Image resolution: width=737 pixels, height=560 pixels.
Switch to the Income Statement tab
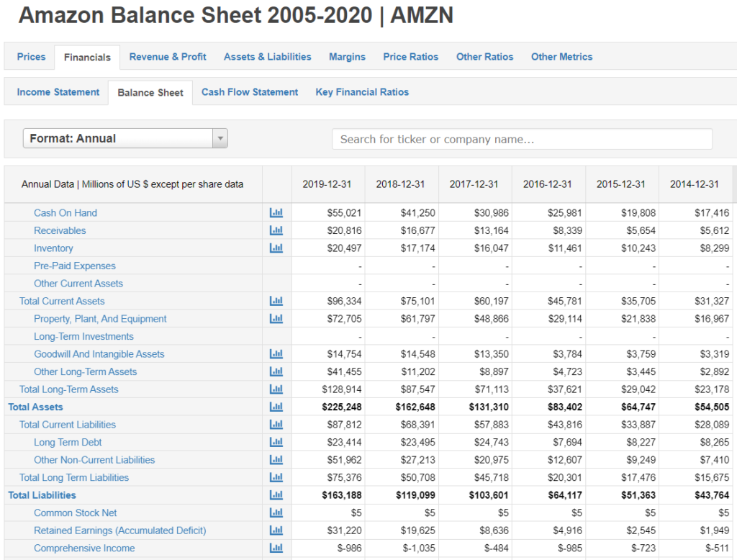[57, 91]
